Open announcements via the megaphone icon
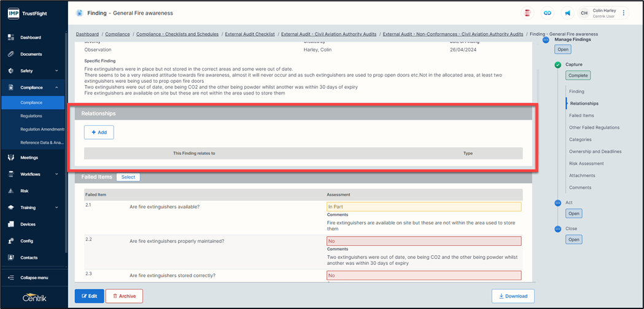This screenshot has height=309, width=644. click(x=567, y=13)
